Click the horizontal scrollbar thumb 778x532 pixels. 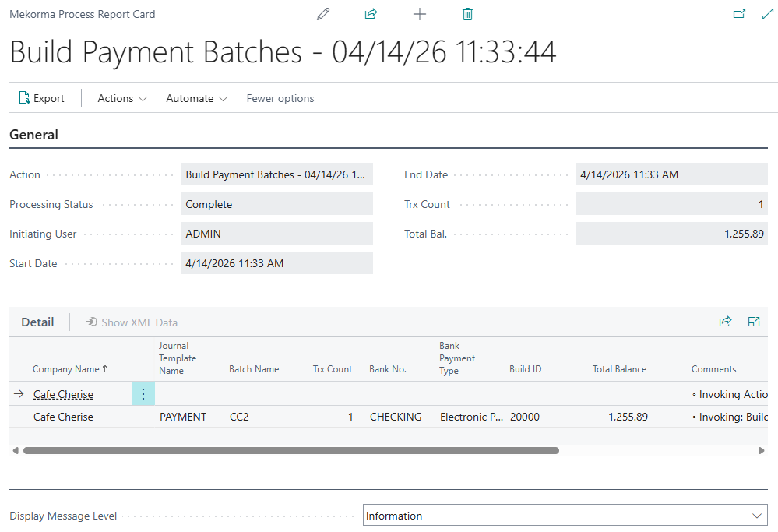(291, 451)
